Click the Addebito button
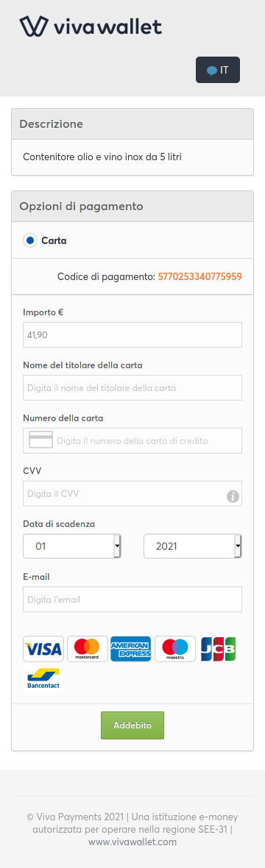 pyautogui.click(x=132, y=725)
